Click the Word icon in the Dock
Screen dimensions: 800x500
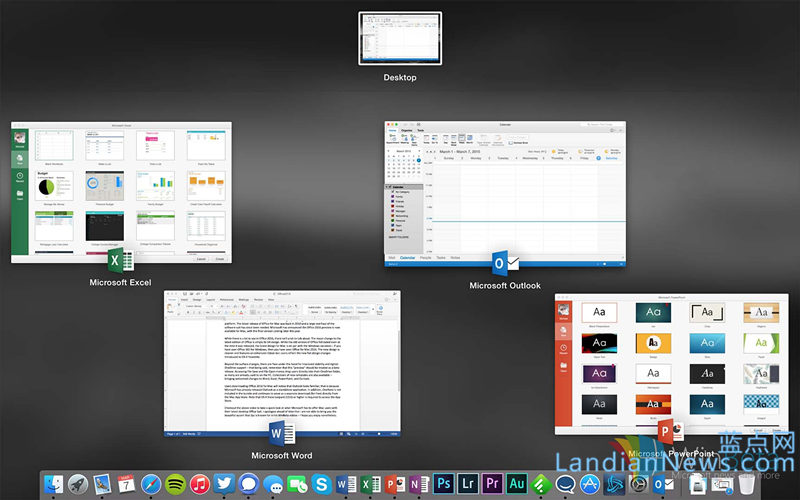click(346, 484)
